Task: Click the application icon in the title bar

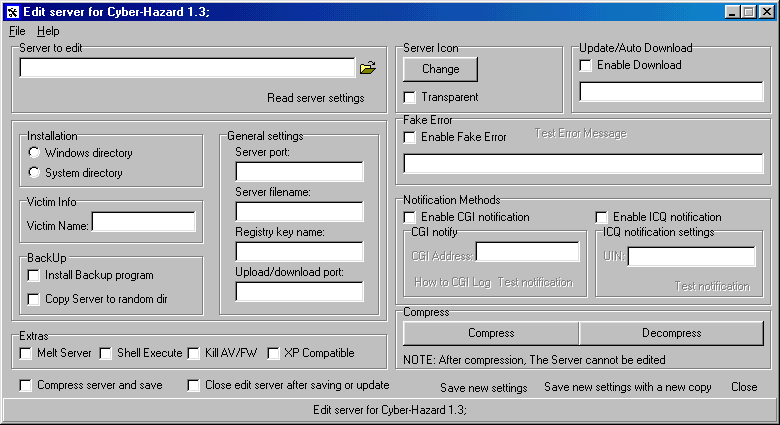Action: point(12,12)
